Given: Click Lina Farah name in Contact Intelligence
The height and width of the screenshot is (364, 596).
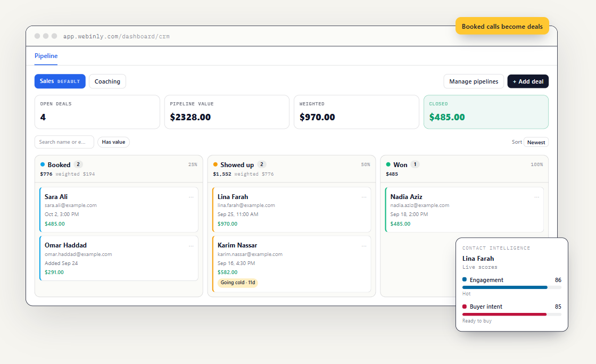Looking at the screenshot, I should point(478,259).
